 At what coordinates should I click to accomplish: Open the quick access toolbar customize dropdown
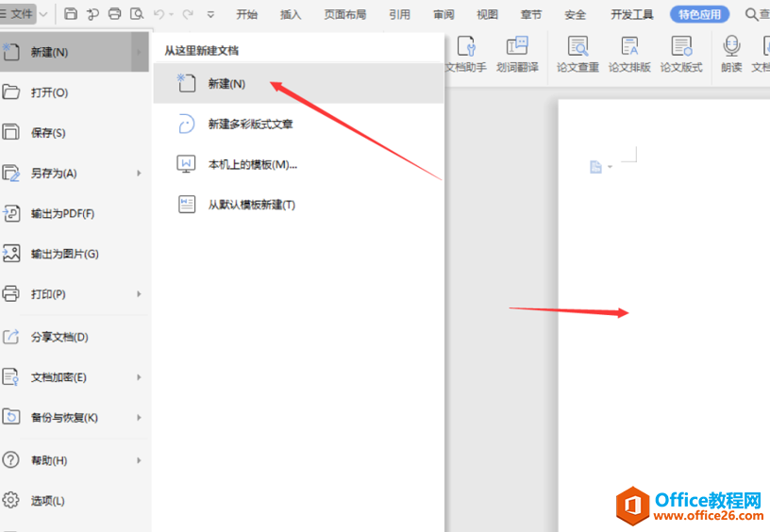210,14
